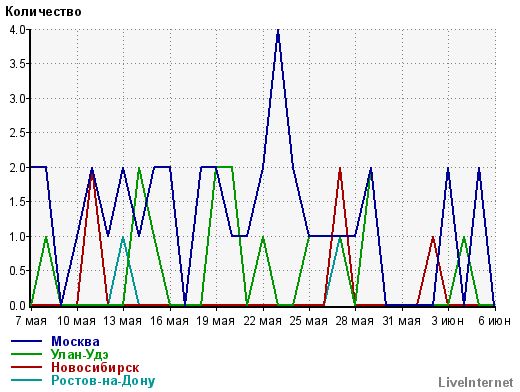Click the Москва peak at value 4.0
This screenshot has height=392, width=520.
pos(278,30)
